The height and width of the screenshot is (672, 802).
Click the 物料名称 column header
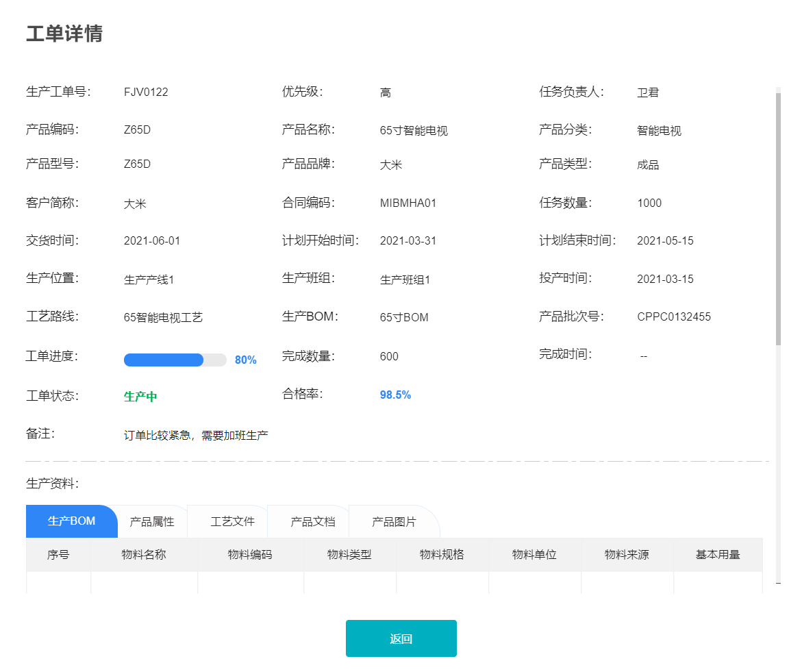click(x=144, y=555)
